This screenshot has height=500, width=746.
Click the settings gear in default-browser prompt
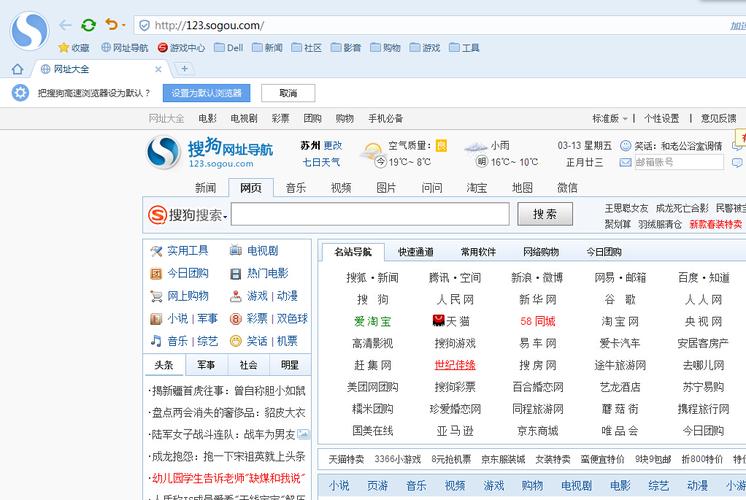click(19, 93)
